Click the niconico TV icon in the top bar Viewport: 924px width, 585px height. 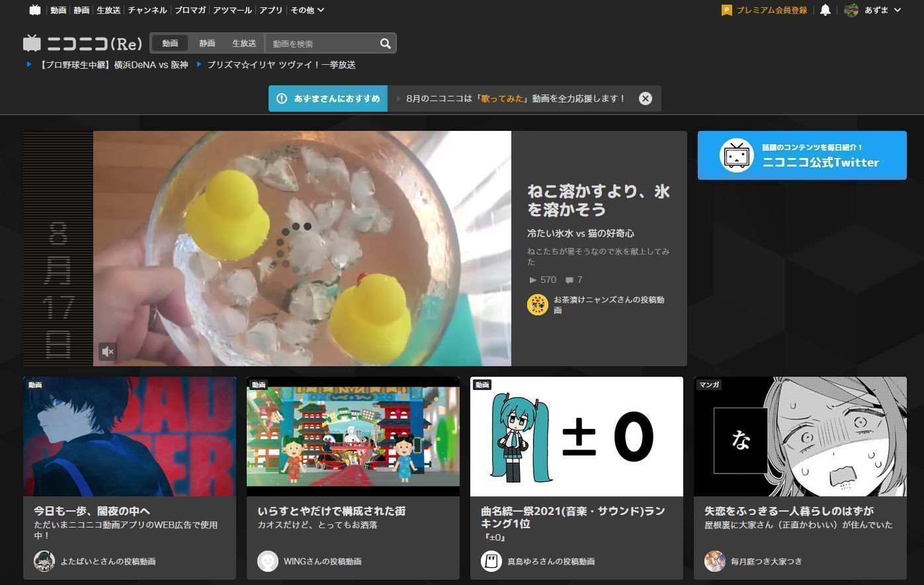tap(35, 10)
